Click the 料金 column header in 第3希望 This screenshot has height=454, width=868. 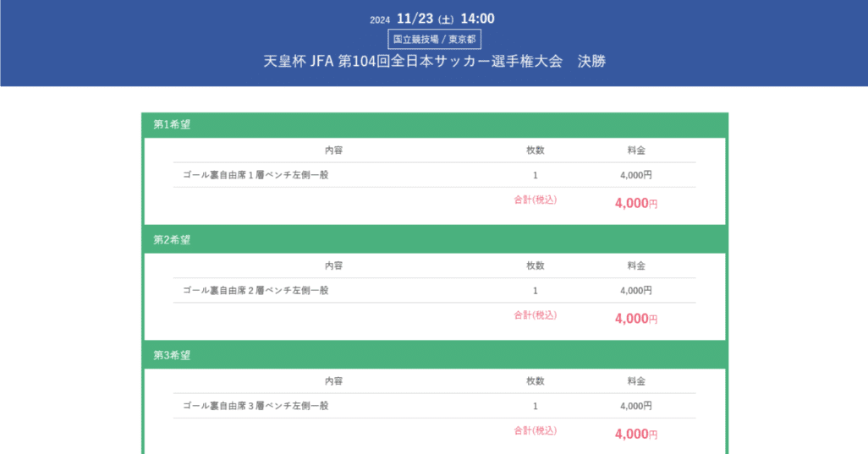636,381
